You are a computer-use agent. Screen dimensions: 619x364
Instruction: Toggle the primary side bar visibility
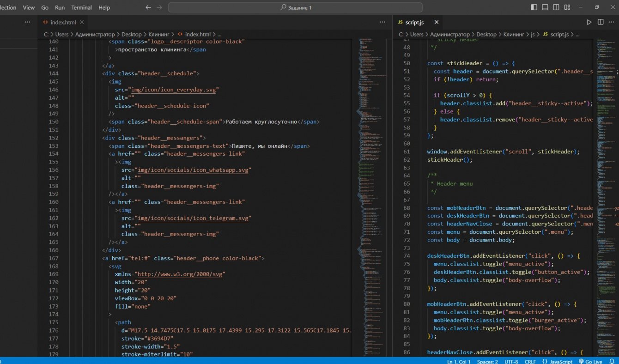pos(534,7)
